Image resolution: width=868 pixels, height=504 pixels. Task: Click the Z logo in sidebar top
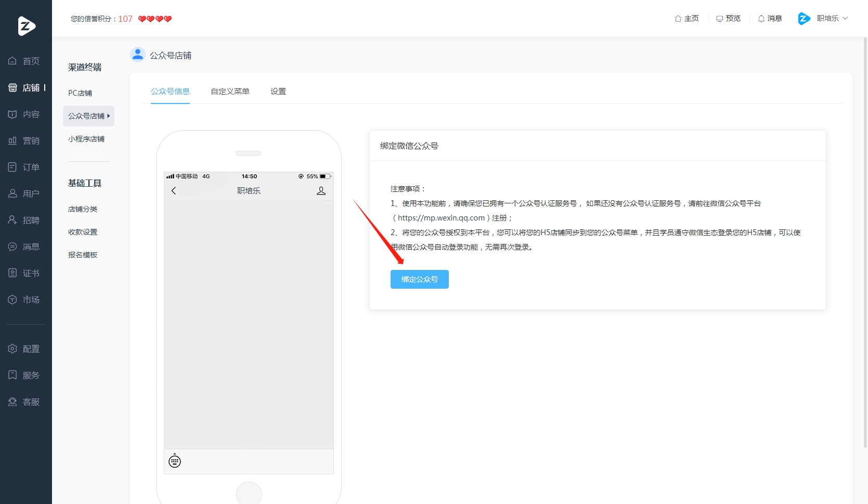click(27, 26)
